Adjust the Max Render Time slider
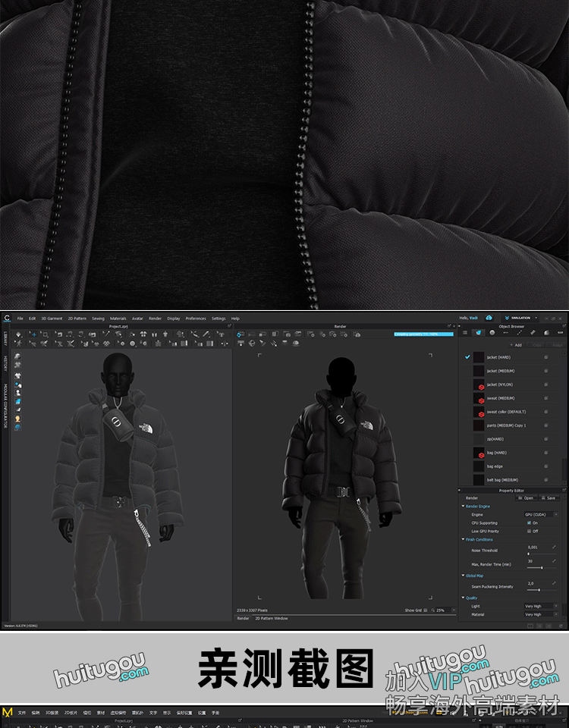569x728 pixels. click(x=540, y=567)
